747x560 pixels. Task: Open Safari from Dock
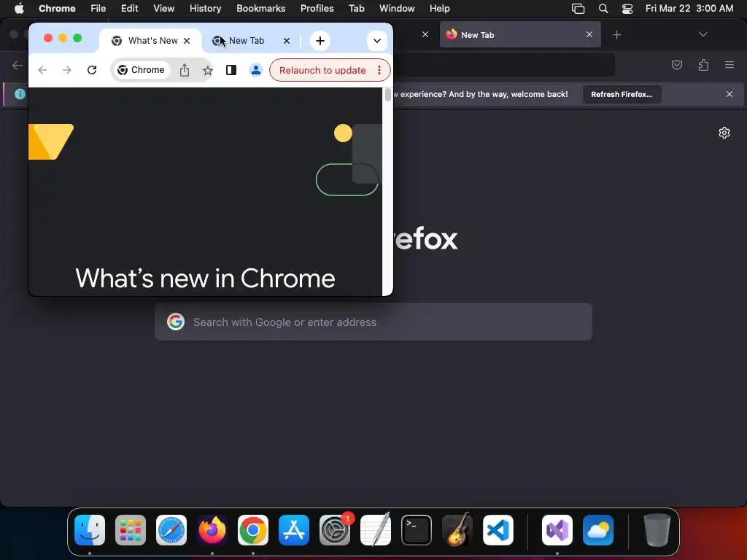pyautogui.click(x=171, y=530)
